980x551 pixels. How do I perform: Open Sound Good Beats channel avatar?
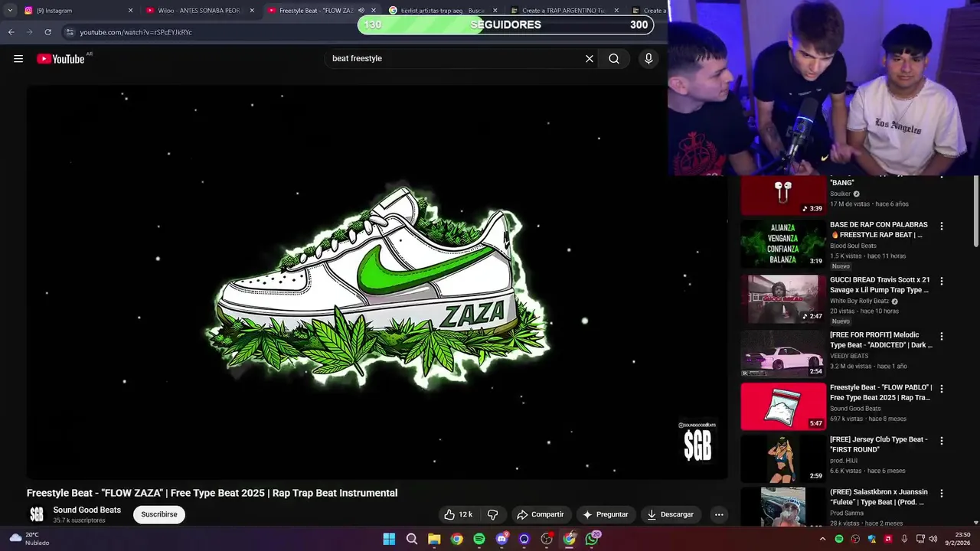click(x=37, y=514)
